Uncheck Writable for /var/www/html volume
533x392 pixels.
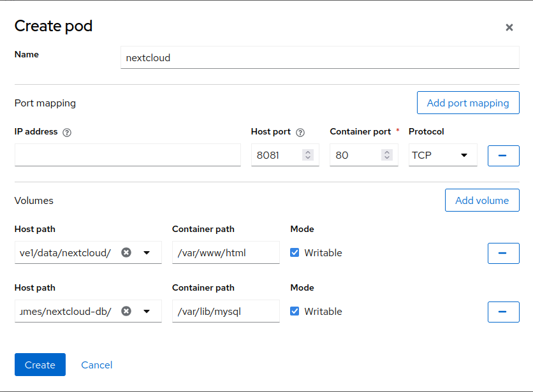coord(295,252)
